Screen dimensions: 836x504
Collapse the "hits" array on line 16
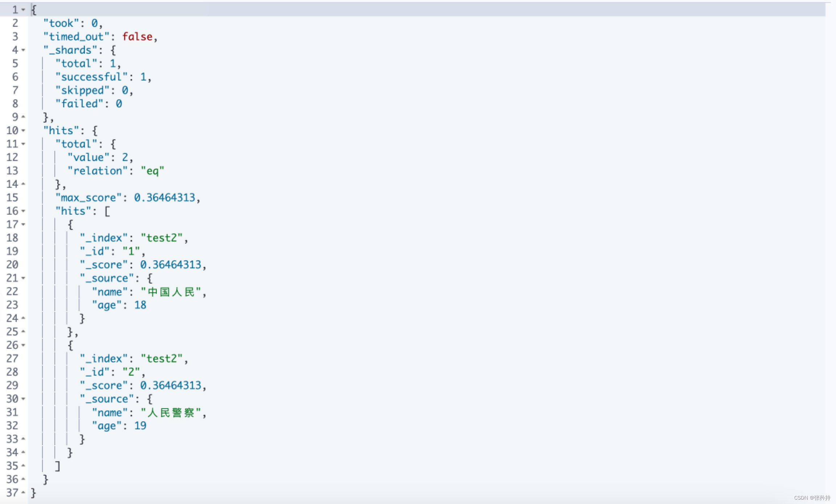click(x=23, y=211)
